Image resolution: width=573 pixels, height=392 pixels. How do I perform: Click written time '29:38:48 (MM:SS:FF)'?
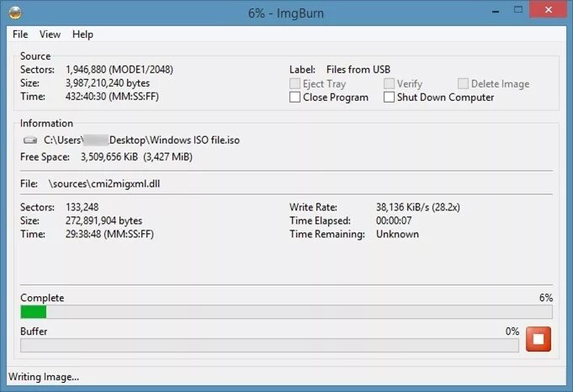coord(109,234)
